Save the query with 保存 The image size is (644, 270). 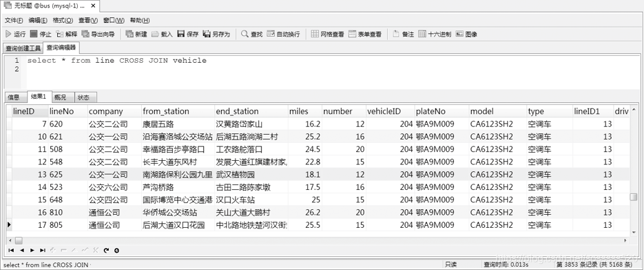(x=188, y=34)
